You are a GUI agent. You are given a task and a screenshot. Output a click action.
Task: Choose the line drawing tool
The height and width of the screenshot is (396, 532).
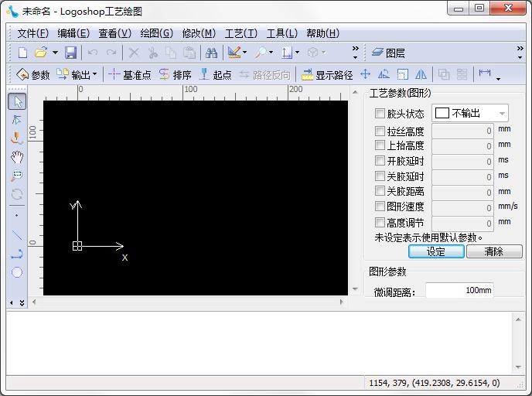pos(17,234)
